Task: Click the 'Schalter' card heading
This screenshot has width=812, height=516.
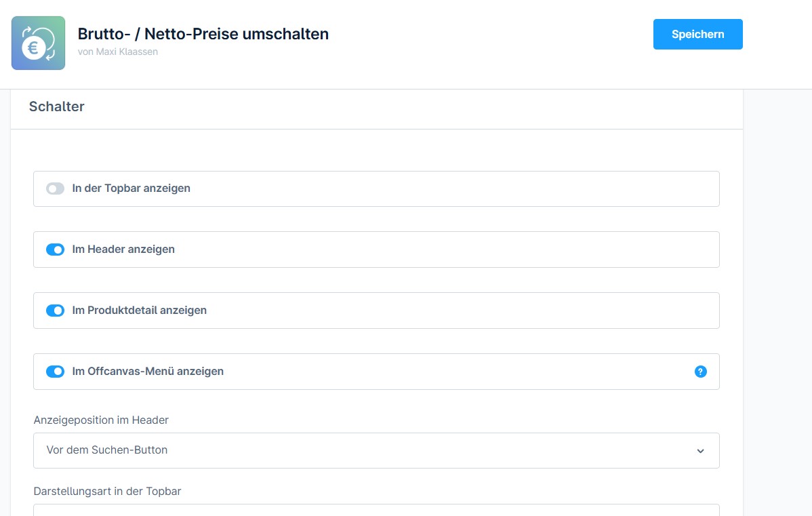Action: [57, 106]
